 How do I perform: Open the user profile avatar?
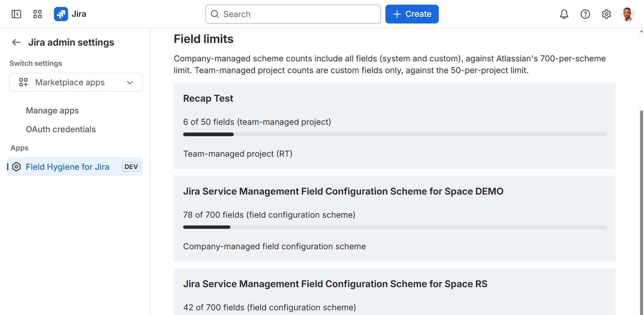pyautogui.click(x=627, y=14)
